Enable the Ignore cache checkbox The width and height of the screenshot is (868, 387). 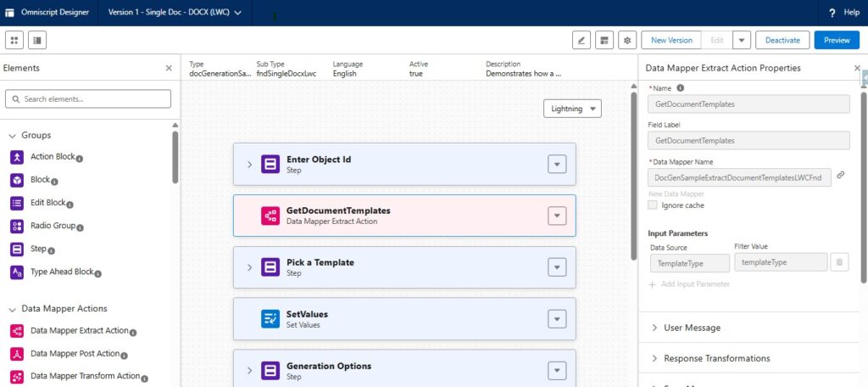pyautogui.click(x=652, y=205)
